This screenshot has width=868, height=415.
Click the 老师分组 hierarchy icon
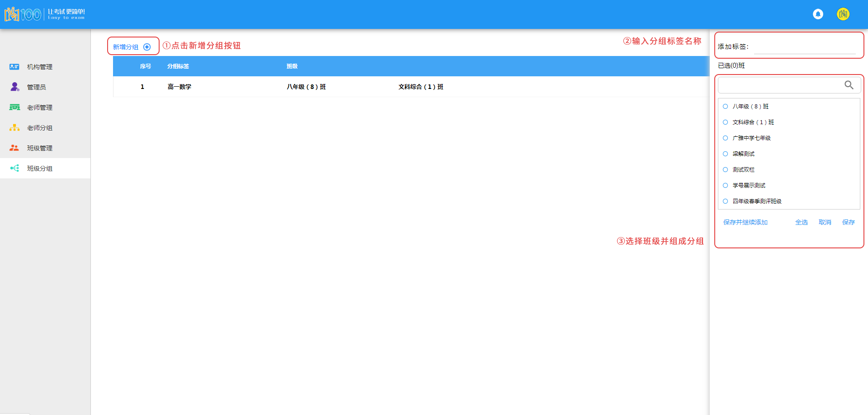click(x=14, y=128)
